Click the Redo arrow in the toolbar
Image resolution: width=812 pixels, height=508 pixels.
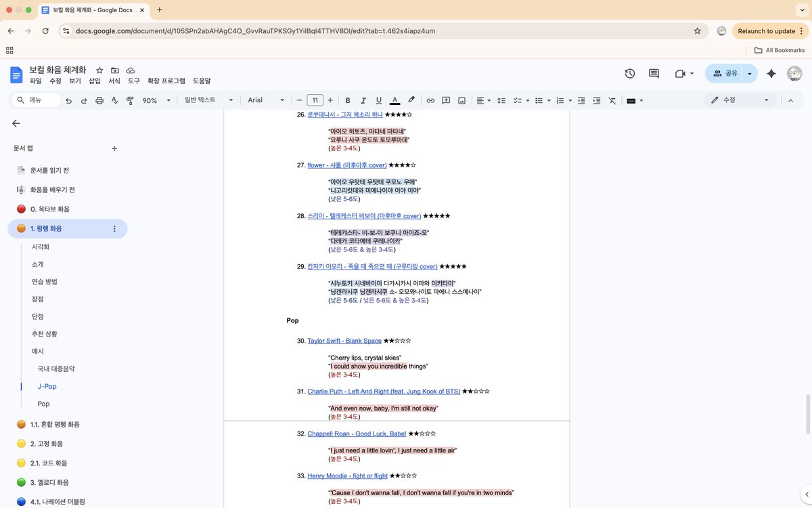tap(84, 100)
